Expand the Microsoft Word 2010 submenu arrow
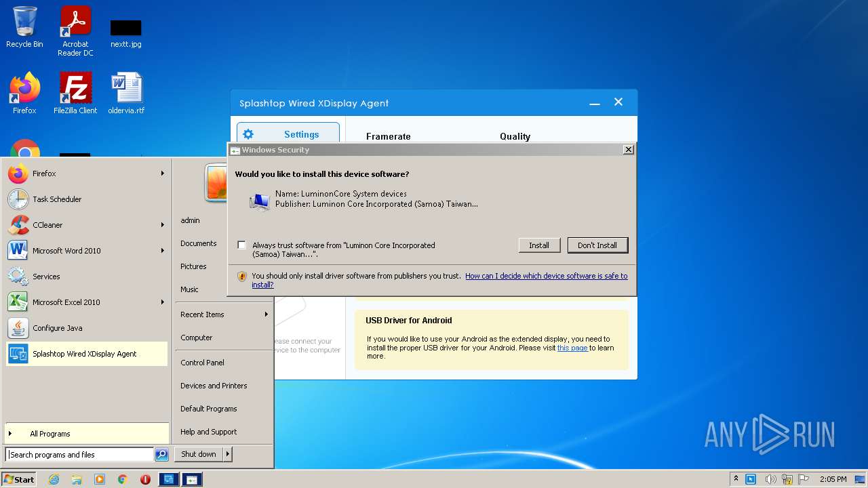This screenshot has width=868, height=488. click(x=163, y=251)
